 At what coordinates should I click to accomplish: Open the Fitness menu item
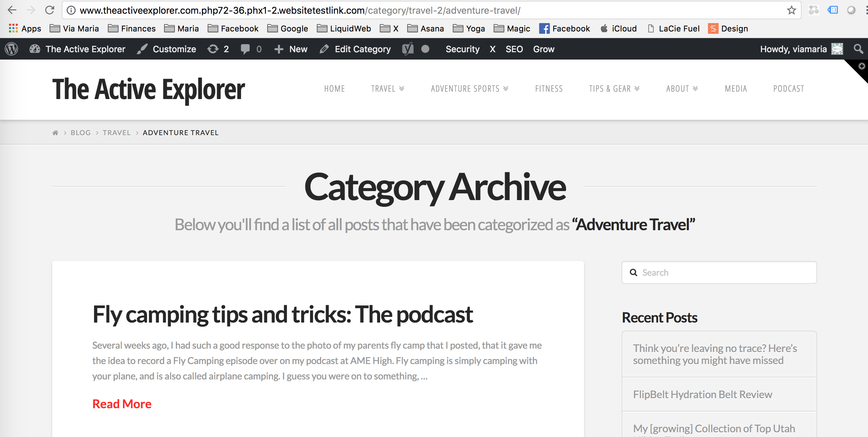coord(549,89)
